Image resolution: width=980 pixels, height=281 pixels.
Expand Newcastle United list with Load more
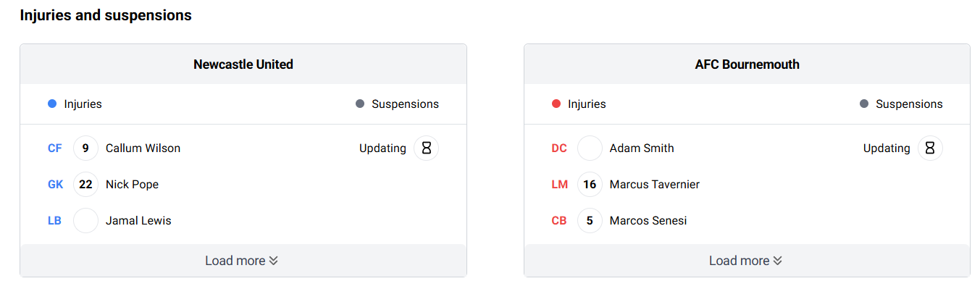pos(243,261)
